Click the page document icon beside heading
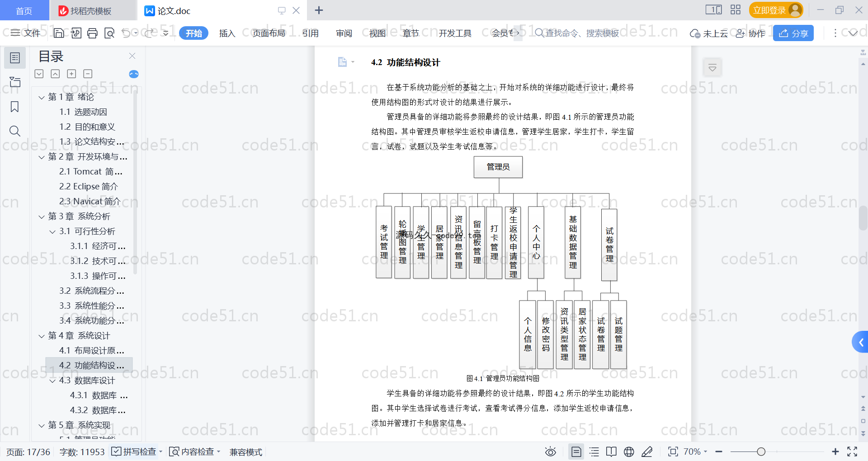 click(342, 62)
